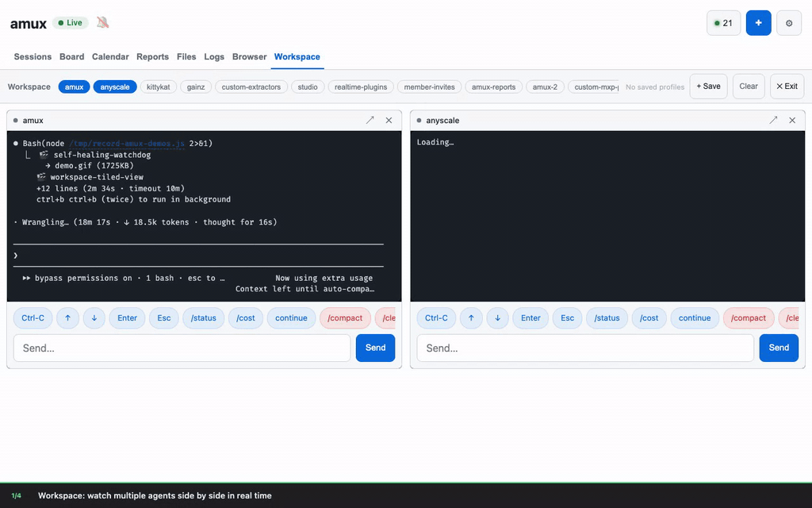Add amux-reports session to workspace

(493, 87)
